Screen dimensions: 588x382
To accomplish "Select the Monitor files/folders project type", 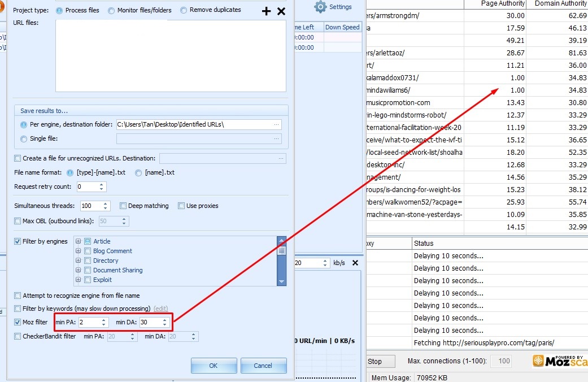I will coord(111,11).
